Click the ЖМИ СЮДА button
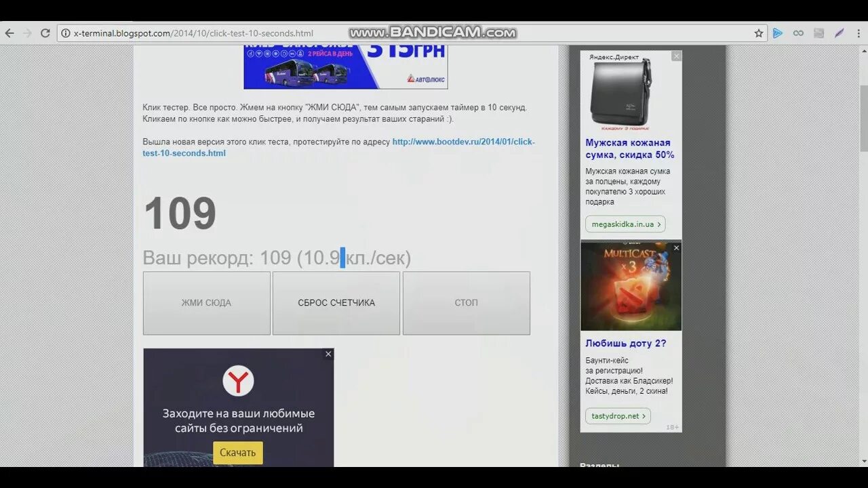The height and width of the screenshot is (488, 868). tap(206, 303)
